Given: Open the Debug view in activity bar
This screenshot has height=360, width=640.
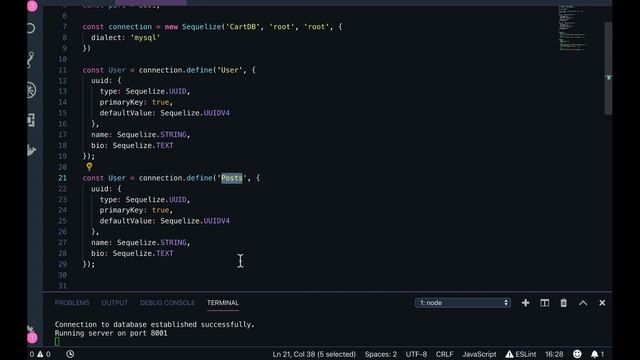Looking at the screenshot, I should (x=31, y=90).
